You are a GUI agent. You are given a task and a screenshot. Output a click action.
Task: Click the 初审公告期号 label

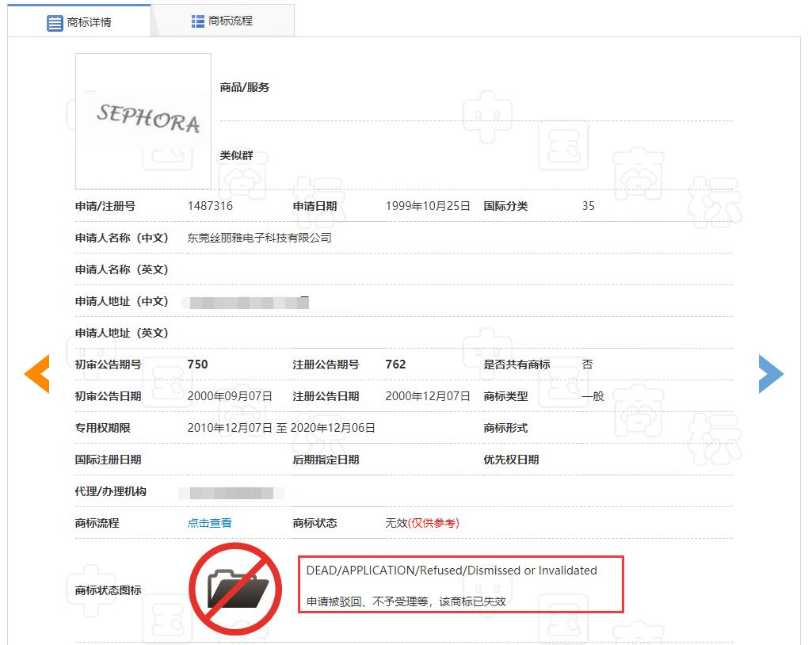pyautogui.click(x=109, y=364)
